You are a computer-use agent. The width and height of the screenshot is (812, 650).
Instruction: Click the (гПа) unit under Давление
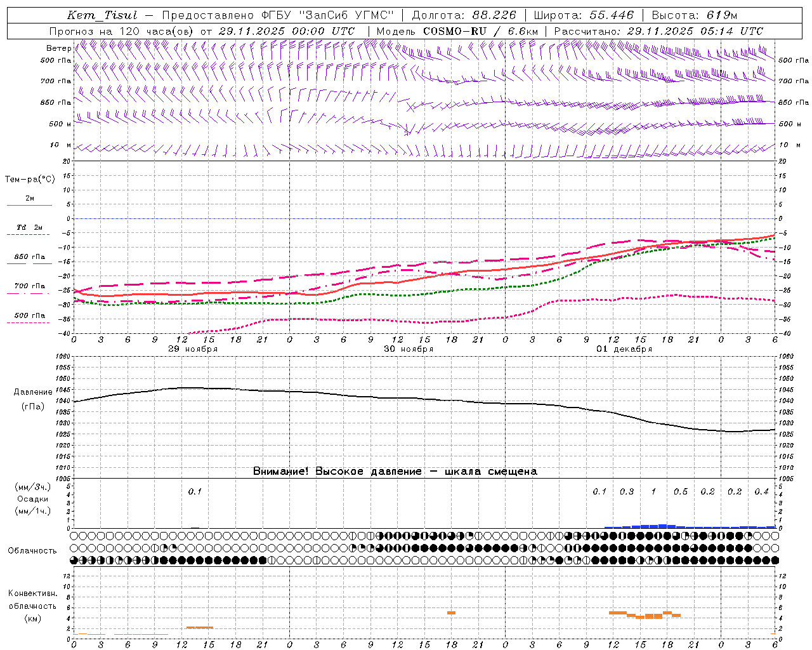(33, 407)
